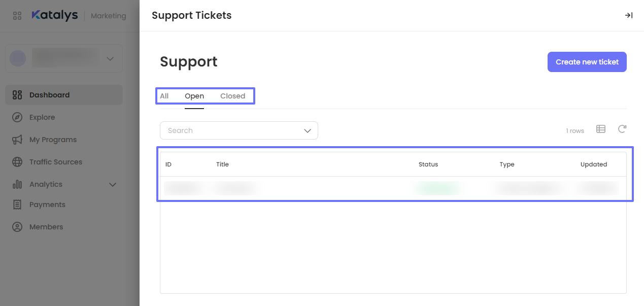
Task: Refresh the support tickets list
Action: click(x=622, y=129)
